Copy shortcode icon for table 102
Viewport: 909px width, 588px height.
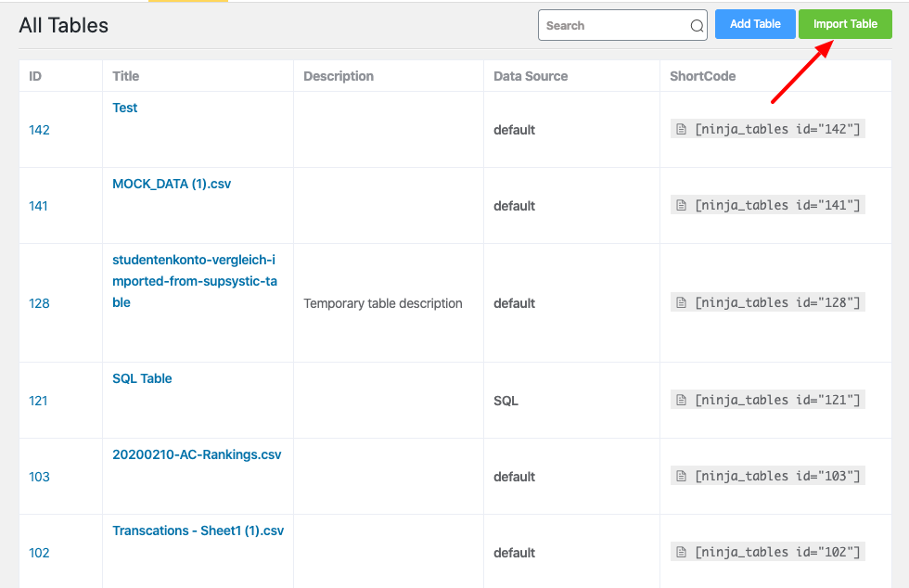pos(681,553)
